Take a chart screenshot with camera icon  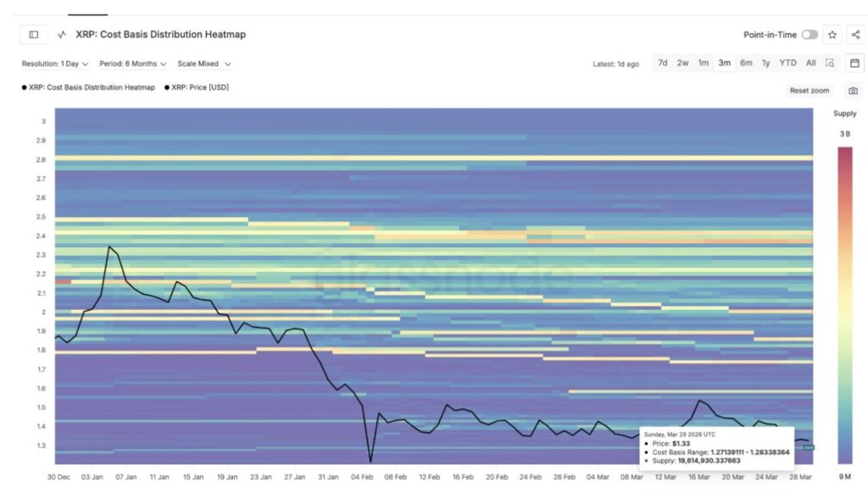pyautogui.click(x=853, y=91)
